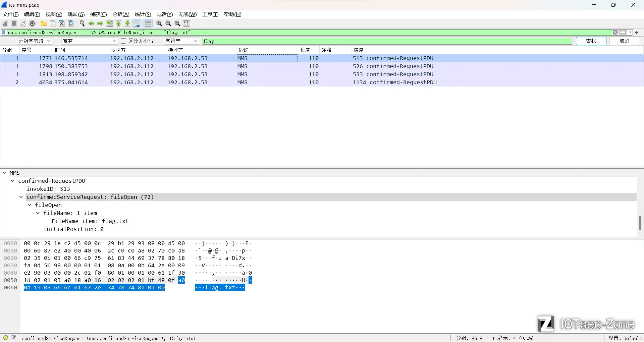Stop capture using the square toolbar icon
Viewport: 644px width, 342px height.
point(14,23)
